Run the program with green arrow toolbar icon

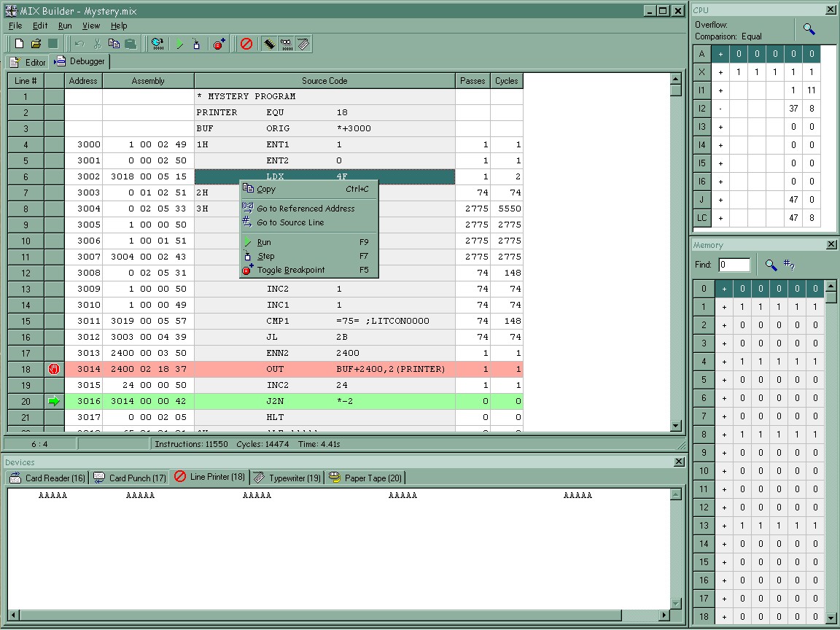click(x=179, y=44)
